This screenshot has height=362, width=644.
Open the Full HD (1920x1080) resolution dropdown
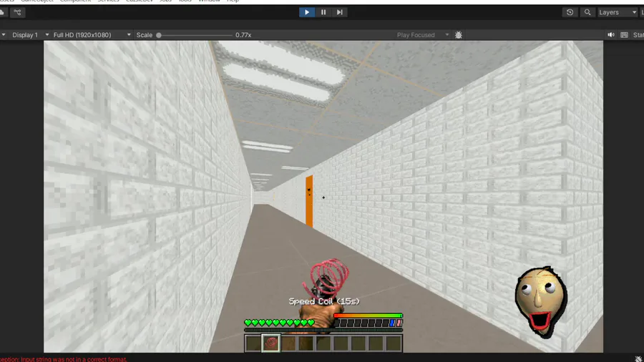(92, 35)
